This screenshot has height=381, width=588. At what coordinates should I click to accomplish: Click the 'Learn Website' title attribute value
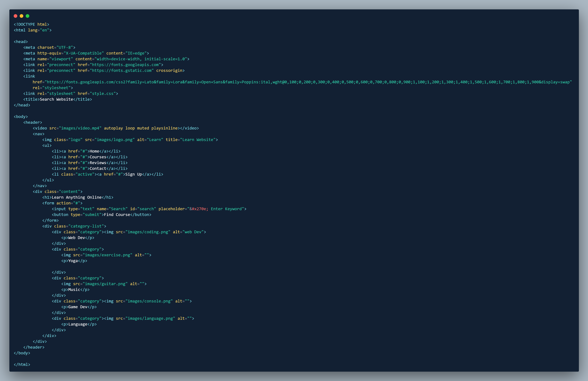(x=198, y=140)
